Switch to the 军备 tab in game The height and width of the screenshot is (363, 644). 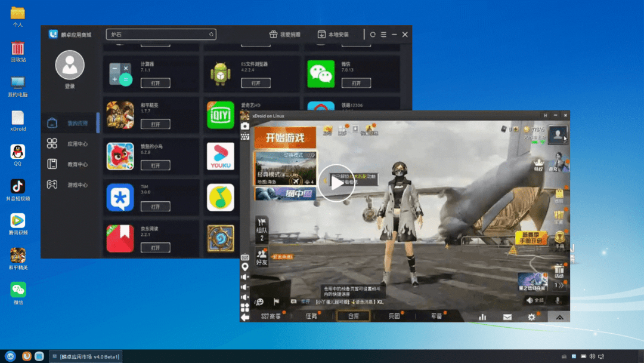[436, 316]
